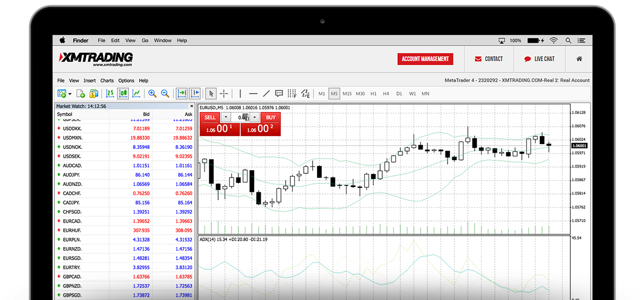Select the EURTRY. symbol row
The image size is (644, 300).
pos(125,267)
